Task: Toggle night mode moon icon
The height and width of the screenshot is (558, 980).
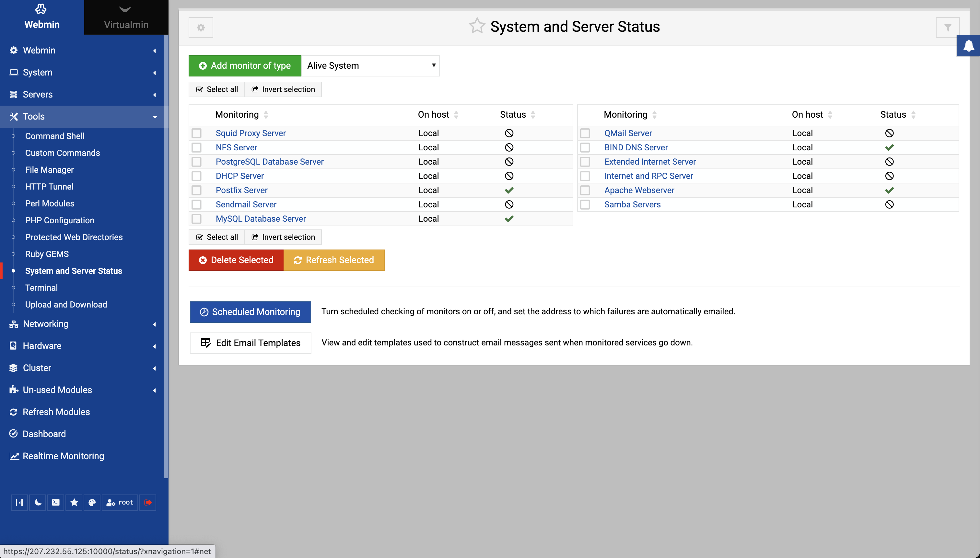Action: click(x=38, y=503)
